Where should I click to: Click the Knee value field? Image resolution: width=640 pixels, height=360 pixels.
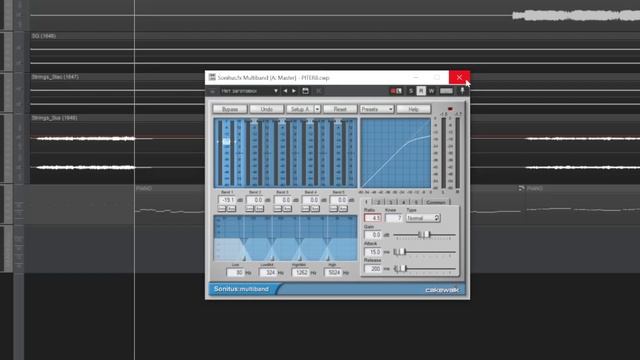tap(393, 218)
